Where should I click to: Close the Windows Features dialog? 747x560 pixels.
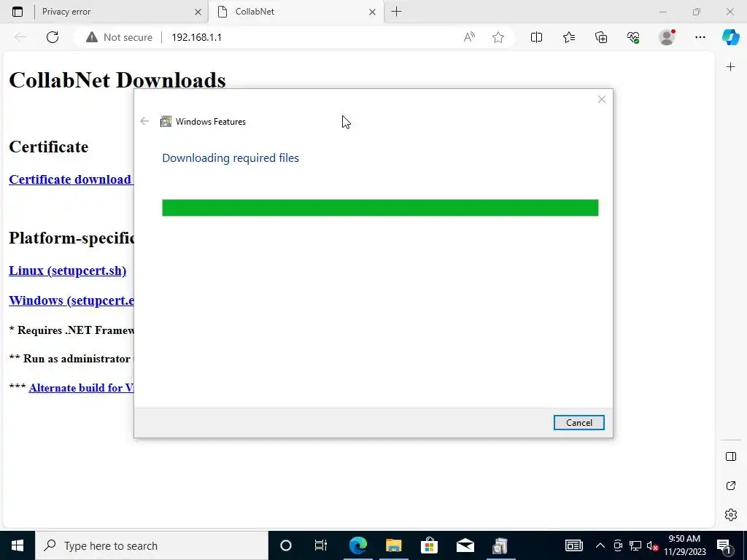[x=602, y=99]
